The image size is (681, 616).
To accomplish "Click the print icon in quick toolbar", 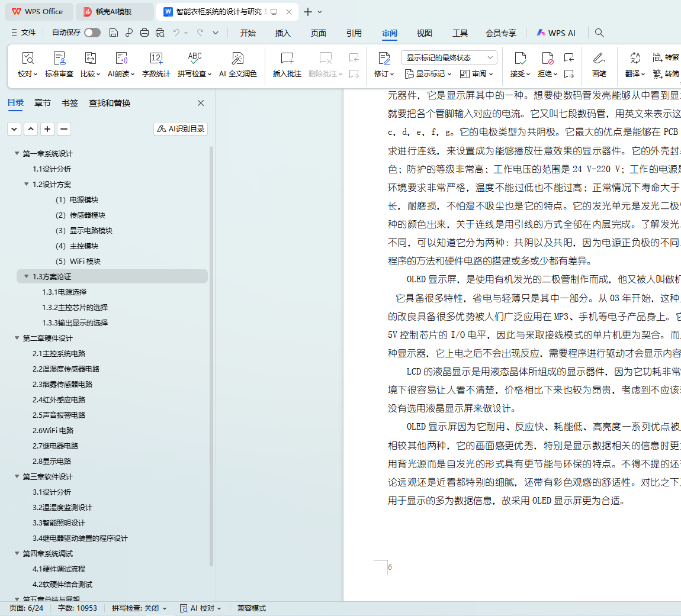I will pyautogui.click(x=144, y=33).
